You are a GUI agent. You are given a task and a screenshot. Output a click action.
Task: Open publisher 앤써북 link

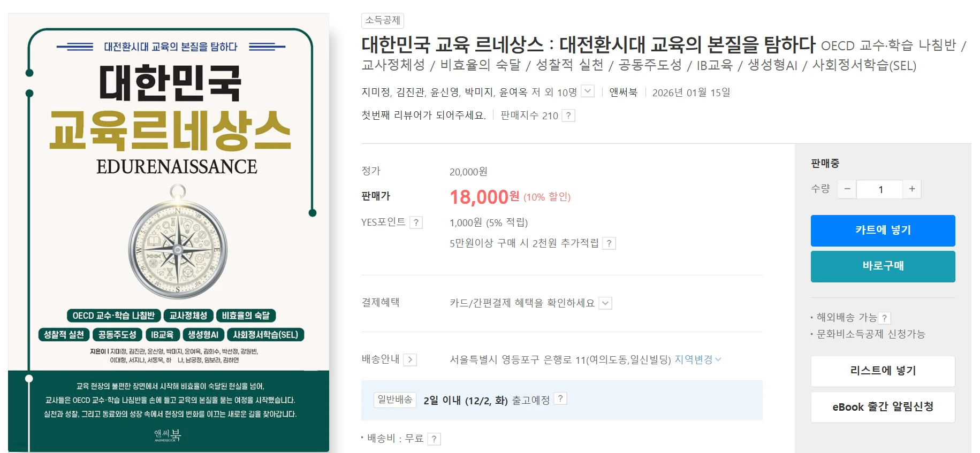[623, 93]
